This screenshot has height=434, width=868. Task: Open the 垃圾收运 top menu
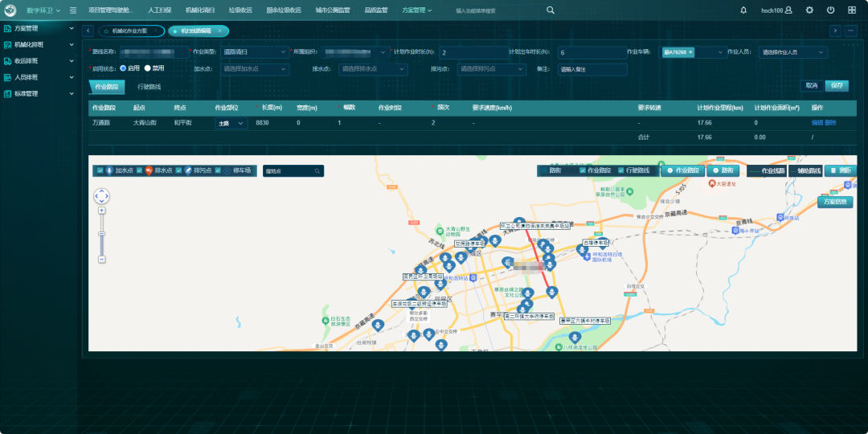[240, 10]
